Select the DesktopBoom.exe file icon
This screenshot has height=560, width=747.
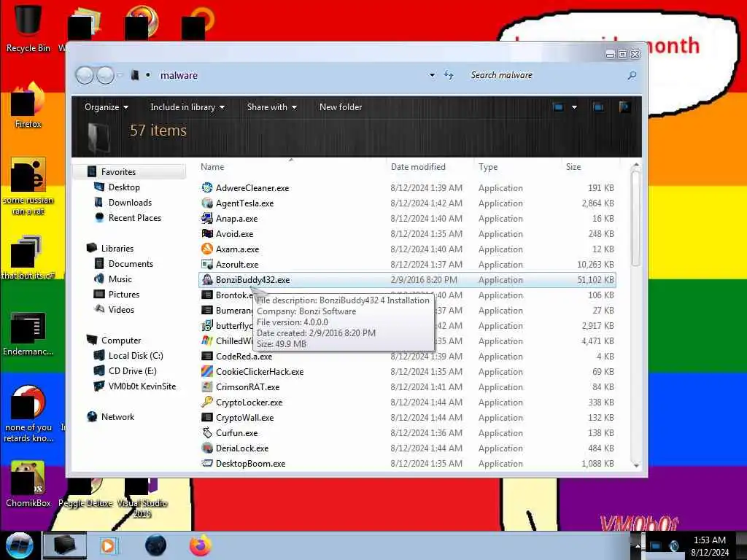pyautogui.click(x=206, y=463)
